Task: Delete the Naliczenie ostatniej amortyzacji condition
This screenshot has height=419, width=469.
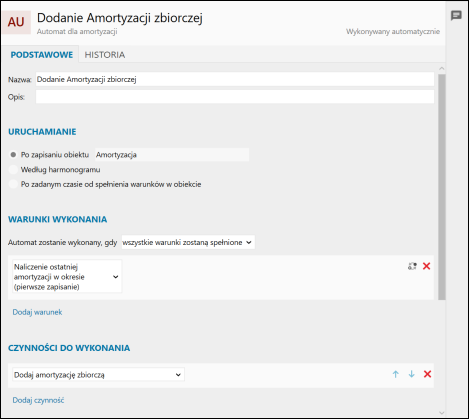Action: tap(426, 266)
